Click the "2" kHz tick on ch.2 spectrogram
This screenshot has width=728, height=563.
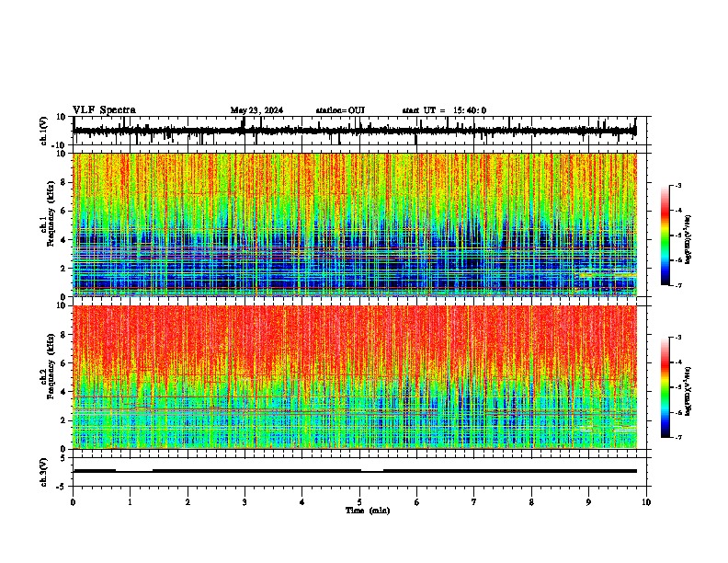click(x=63, y=420)
